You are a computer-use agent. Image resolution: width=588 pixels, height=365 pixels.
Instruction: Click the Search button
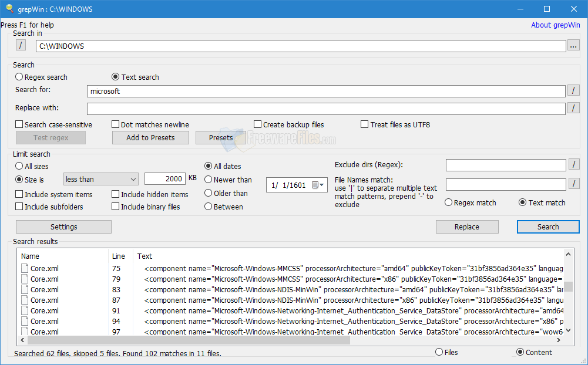pos(547,227)
